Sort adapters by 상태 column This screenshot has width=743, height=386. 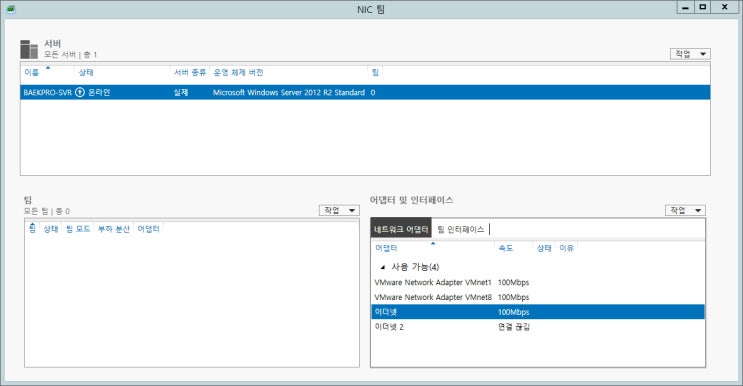544,248
